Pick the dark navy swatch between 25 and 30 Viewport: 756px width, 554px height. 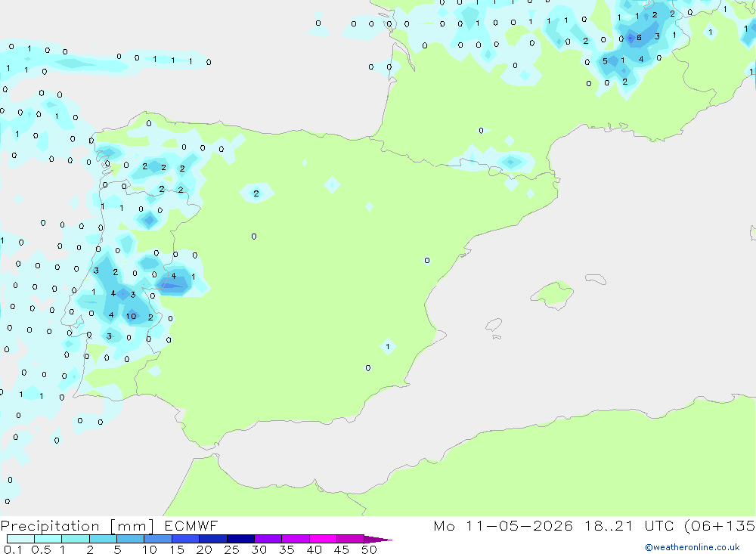(x=240, y=539)
